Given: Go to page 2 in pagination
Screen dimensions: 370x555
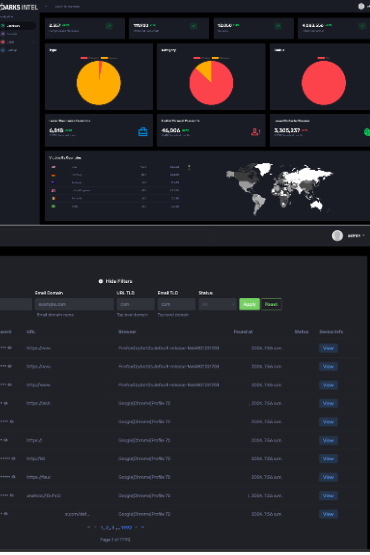Looking at the screenshot, I should pyautogui.click(x=108, y=527).
